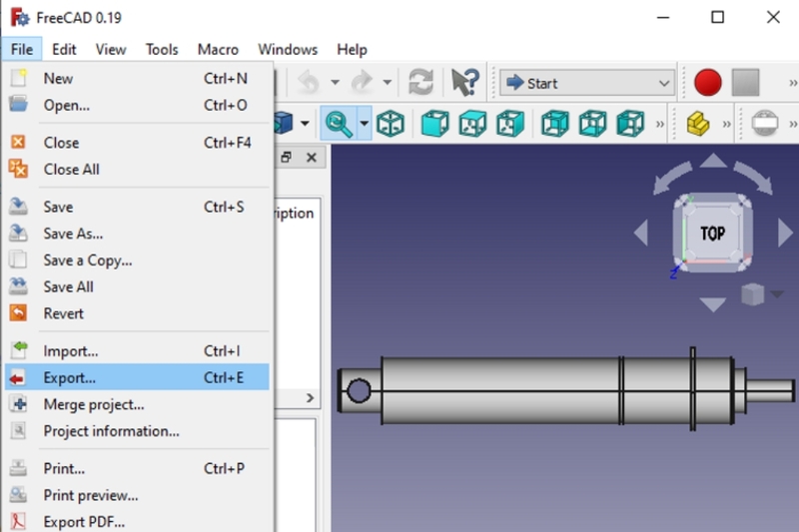This screenshot has width=799, height=532.
Task: Choose Save As... menu entry
Action: [x=137, y=234]
